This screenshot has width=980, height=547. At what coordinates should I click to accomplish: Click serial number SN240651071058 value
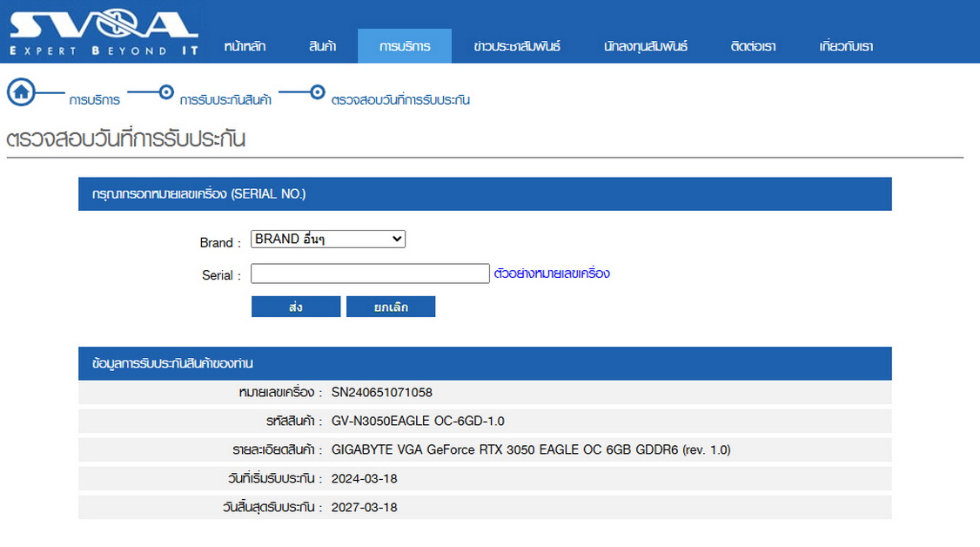coord(382,393)
